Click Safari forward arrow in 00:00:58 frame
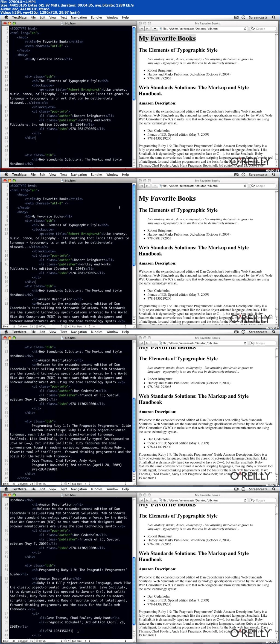This screenshot has width=280, height=644. tap(147, 29)
